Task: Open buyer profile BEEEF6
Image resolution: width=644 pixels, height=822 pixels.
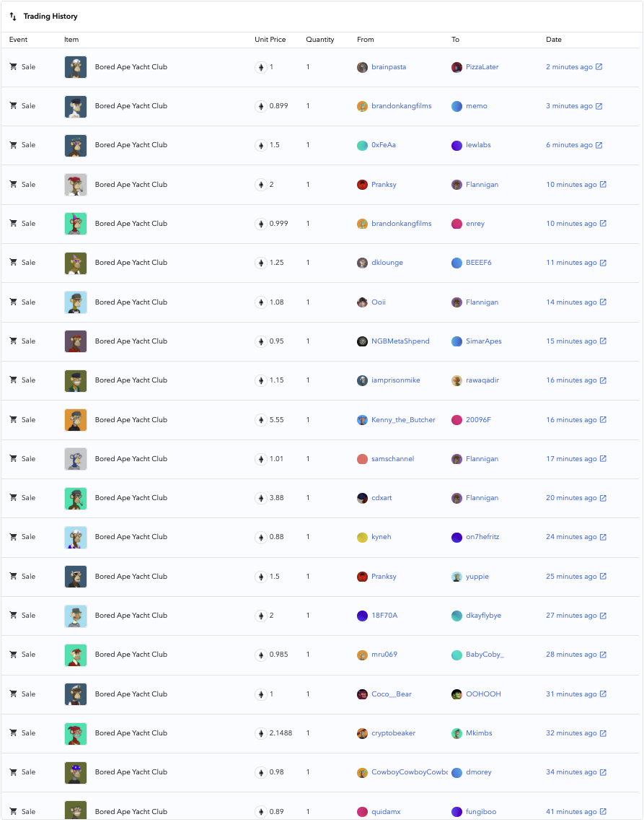Action: coord(479,263)
